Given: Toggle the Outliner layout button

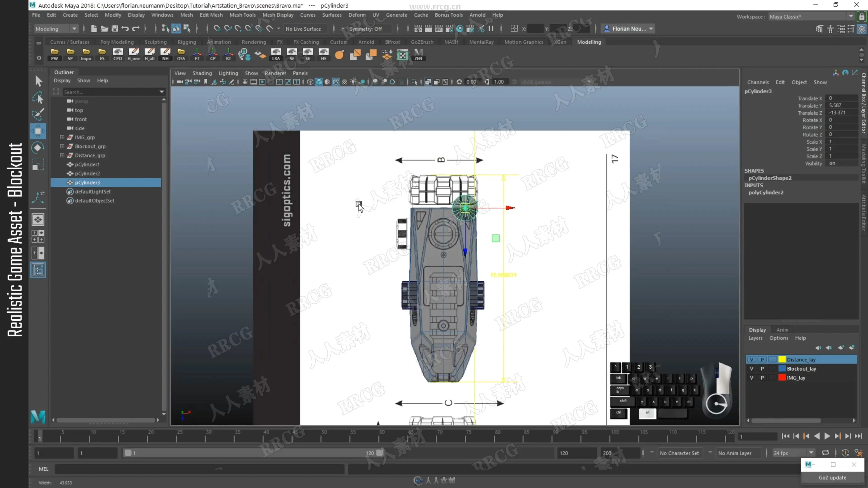Looking at the screenshot, I should coord(38,270).
